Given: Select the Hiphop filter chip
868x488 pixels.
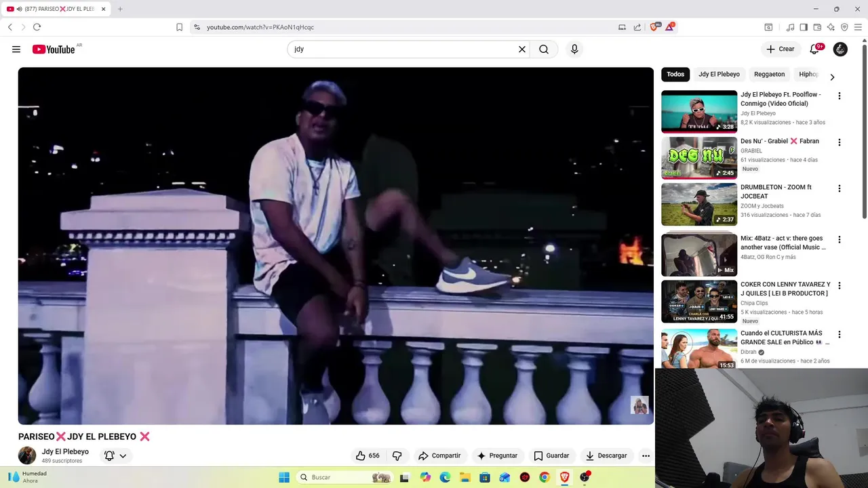Looking at the screenshot, I should point(808,75).
